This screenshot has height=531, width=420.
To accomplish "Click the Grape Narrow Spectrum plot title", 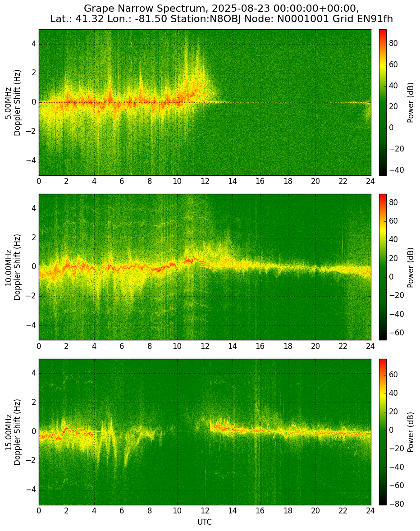I will 221,13.
